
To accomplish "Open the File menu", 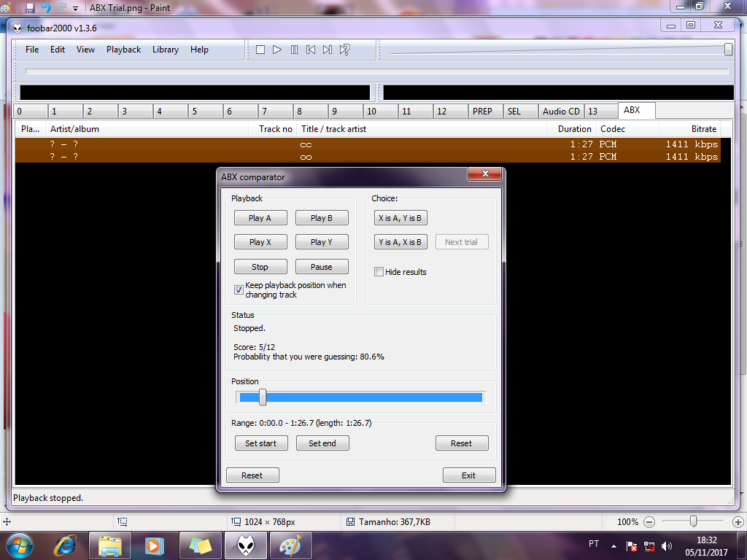I will point(32,50).
